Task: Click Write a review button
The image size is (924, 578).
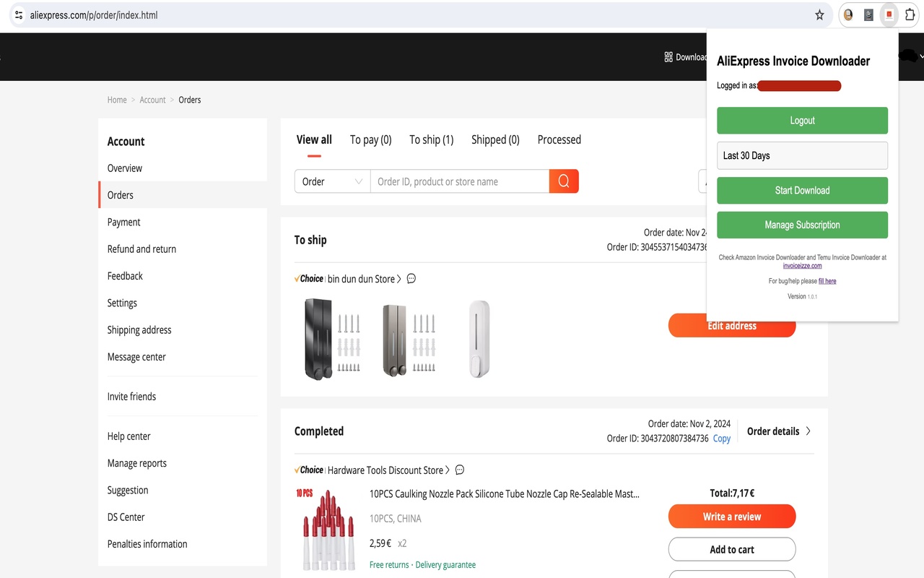Action: tap(732, 517)
